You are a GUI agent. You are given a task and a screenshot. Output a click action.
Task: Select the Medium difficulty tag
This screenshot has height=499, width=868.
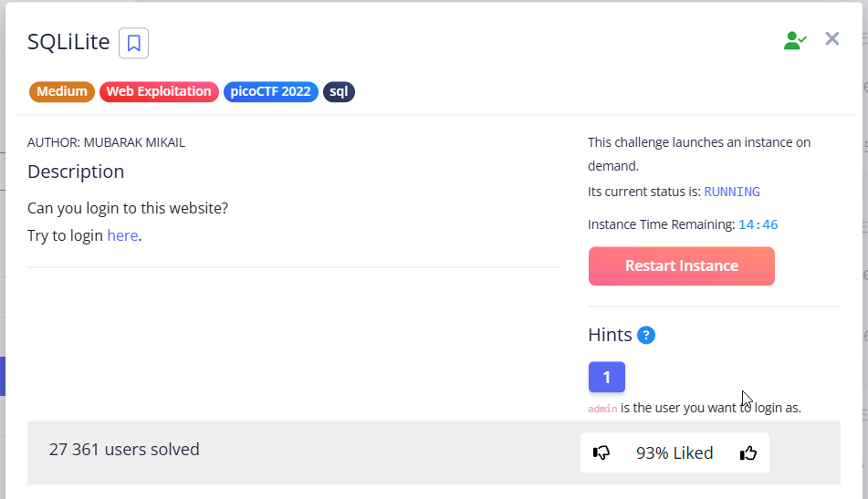tap(62, 91)
